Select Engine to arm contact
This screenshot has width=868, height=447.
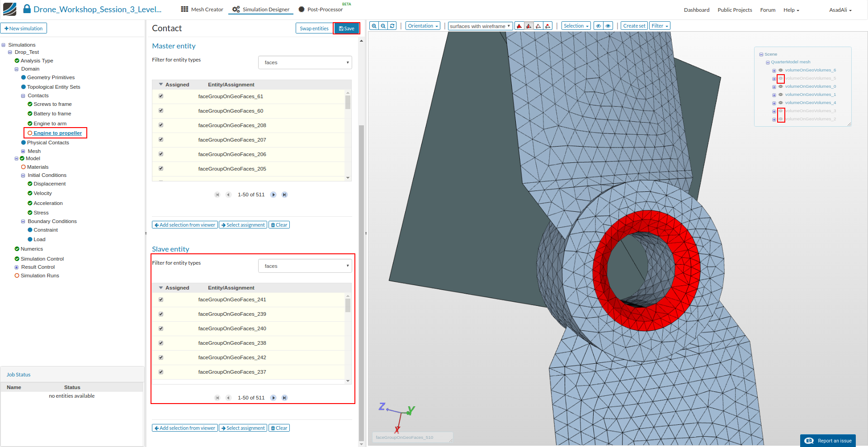[50, 124]
